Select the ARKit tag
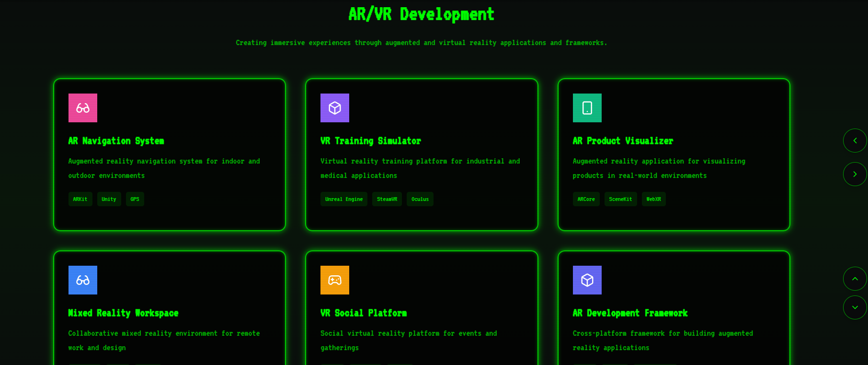Viewport: 868px width, 365px height. click(x=80, y=199)
